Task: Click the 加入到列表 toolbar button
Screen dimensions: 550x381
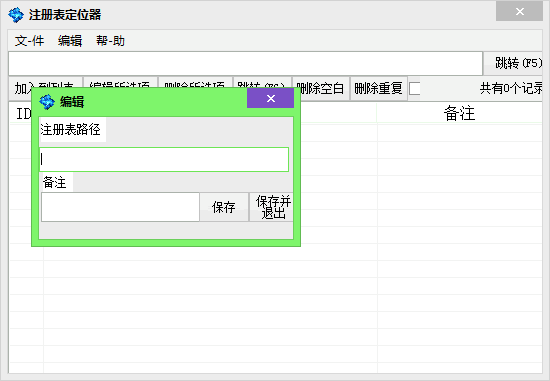Action: pyautogui.click(x=46, y=82)
